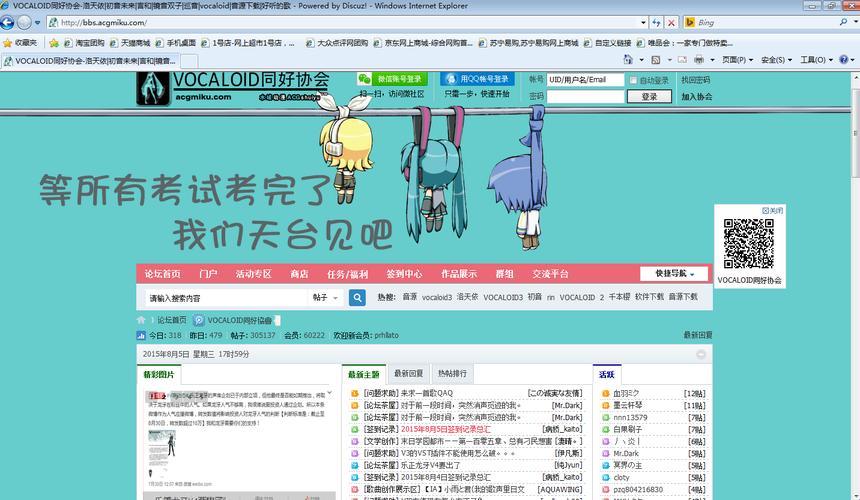860x500 pixels.
Task: Go forward with IE Forward button
Action: coord(24,22)
